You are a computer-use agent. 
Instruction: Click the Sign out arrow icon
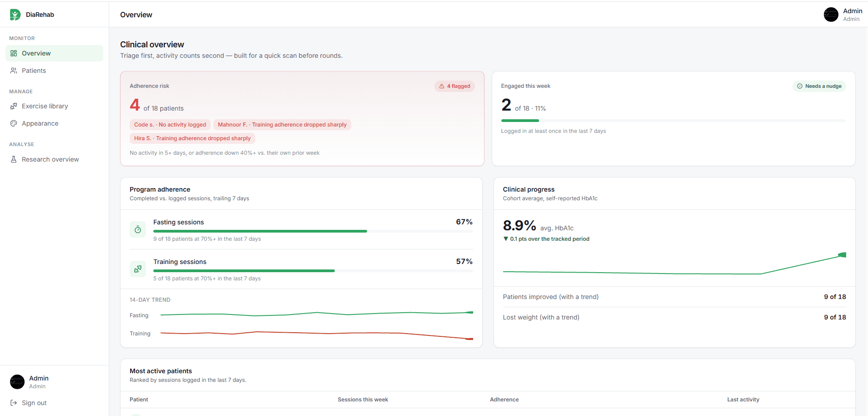pos(14,403)
